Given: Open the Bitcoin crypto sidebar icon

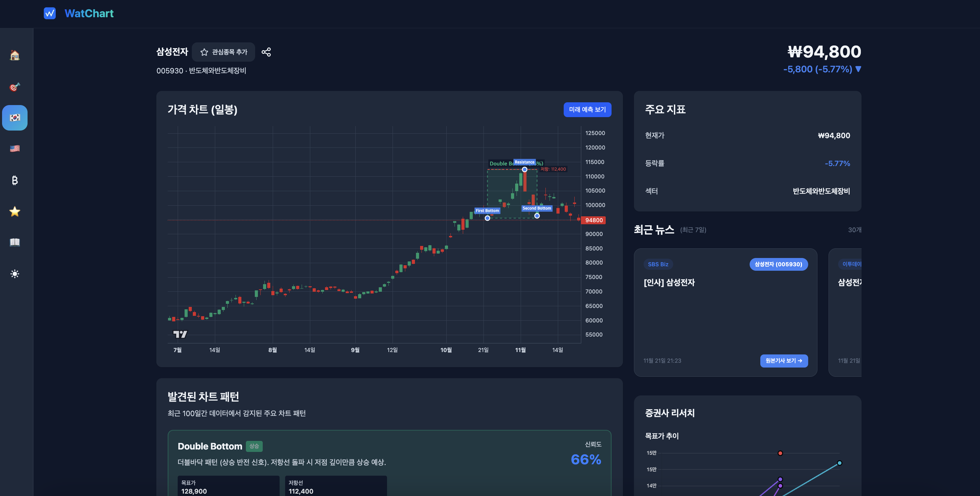Looking at the screenshot, I should pyautogui.click(x=14, y=180).
